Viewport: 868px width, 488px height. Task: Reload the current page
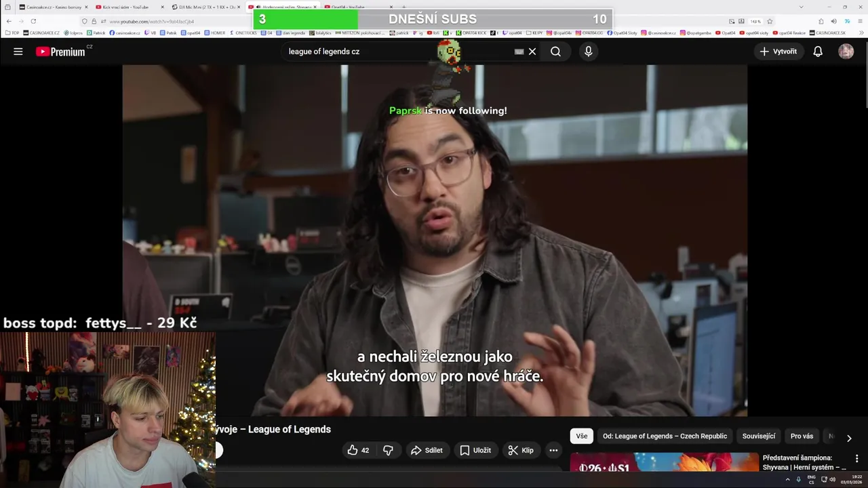point(33,21)
